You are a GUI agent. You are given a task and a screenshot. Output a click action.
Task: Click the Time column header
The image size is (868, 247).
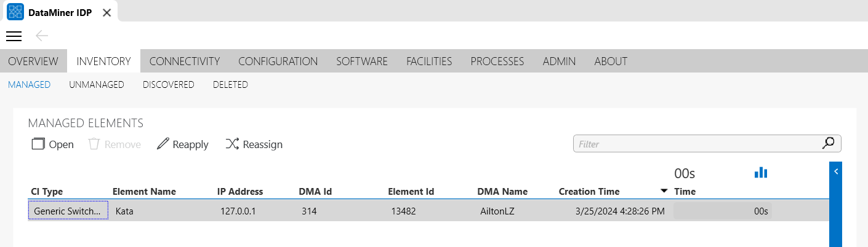click(685, 191)
